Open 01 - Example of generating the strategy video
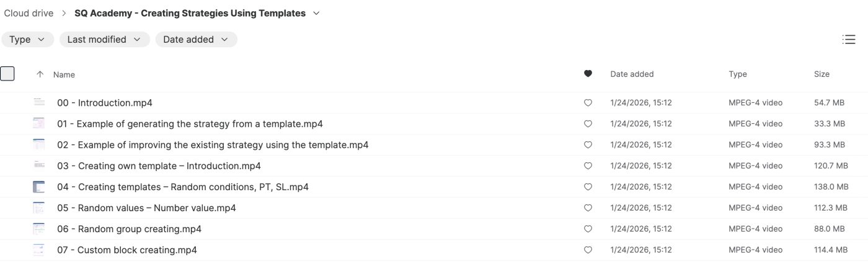 point(190,124)
